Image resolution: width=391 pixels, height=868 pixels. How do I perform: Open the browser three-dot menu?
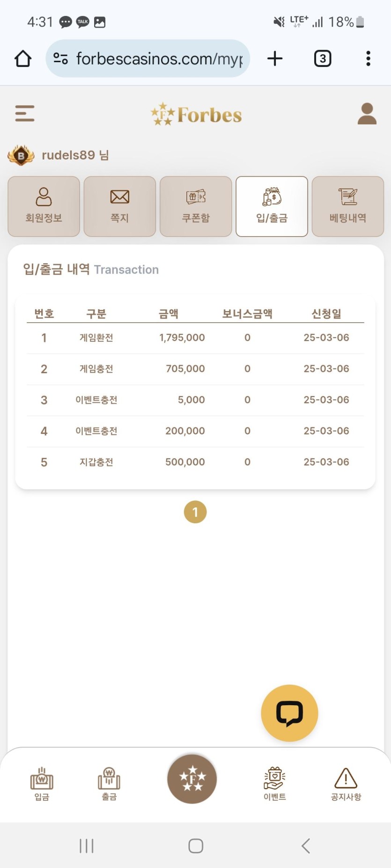[369, 59]
